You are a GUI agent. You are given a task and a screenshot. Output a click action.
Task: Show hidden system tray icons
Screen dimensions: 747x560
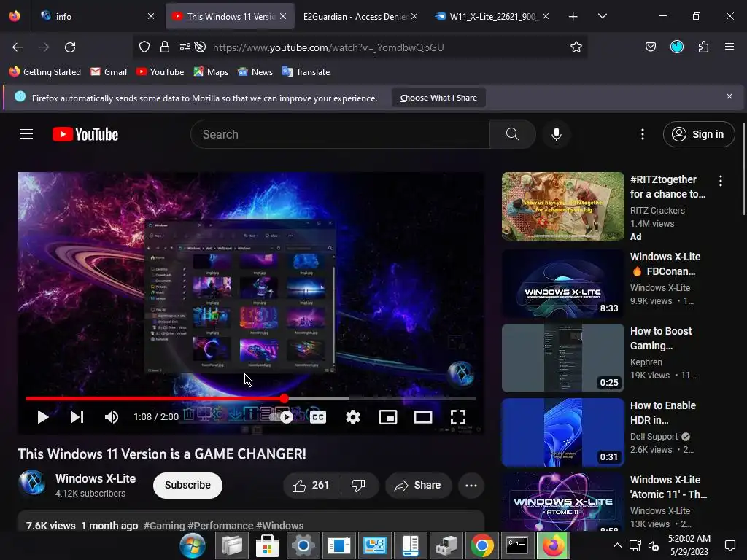point(617,545)
